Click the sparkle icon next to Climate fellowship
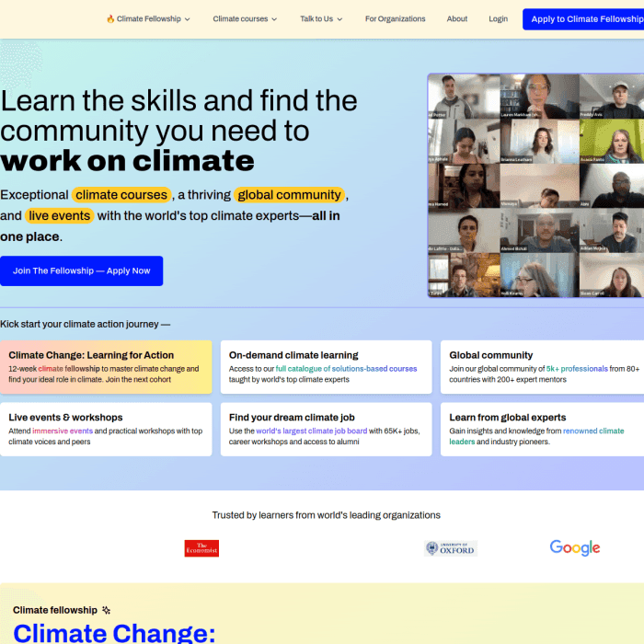Image resolution: width=644 pixels, height=644 pixels. coord(107,610)
